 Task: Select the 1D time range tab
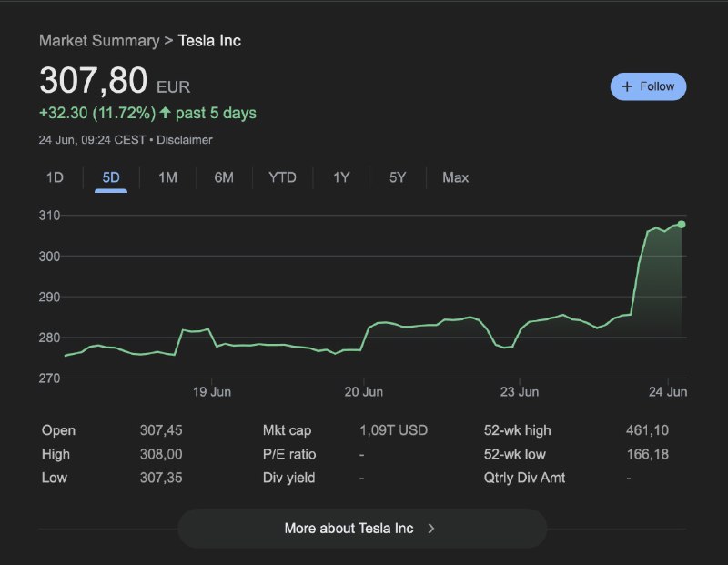coord(55,177)
